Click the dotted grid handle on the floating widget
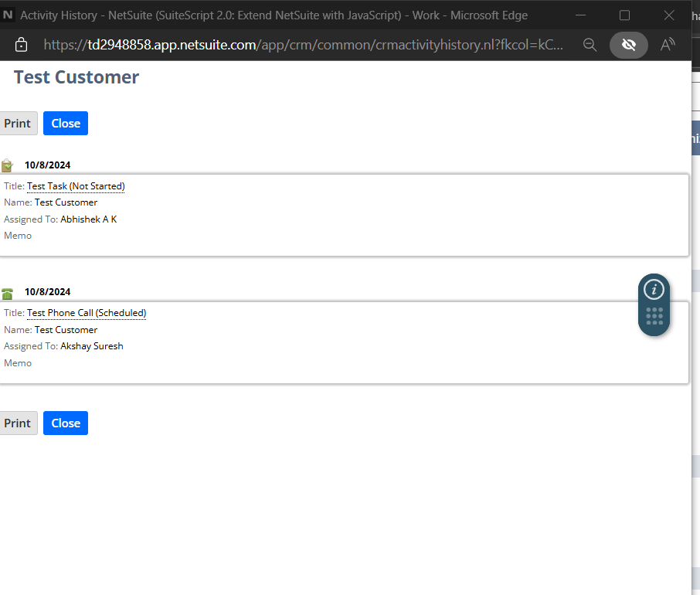The height and width of the screenshot is (595, 700). tap(654, 316)
